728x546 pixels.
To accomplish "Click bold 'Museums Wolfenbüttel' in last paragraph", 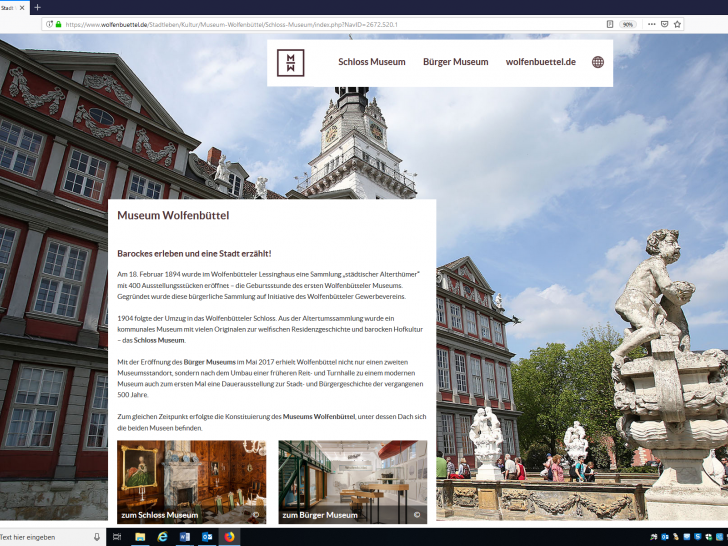I will point(319,417).
